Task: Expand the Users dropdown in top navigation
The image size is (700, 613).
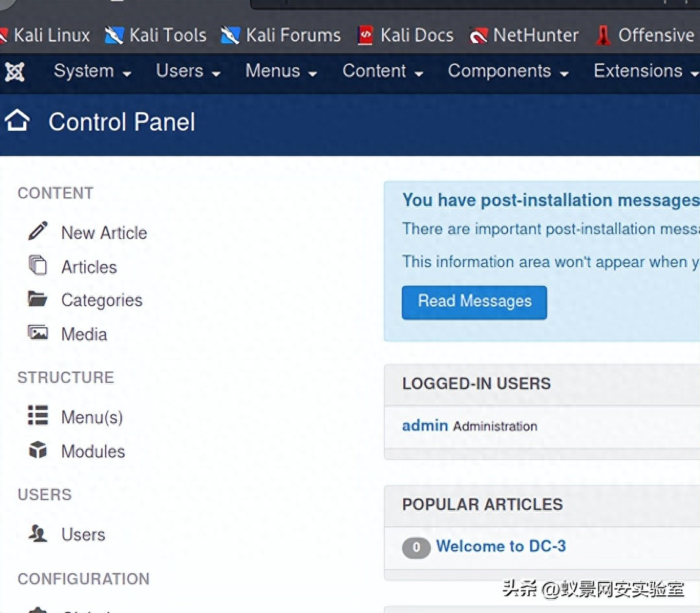Action: tap(188, 71)
